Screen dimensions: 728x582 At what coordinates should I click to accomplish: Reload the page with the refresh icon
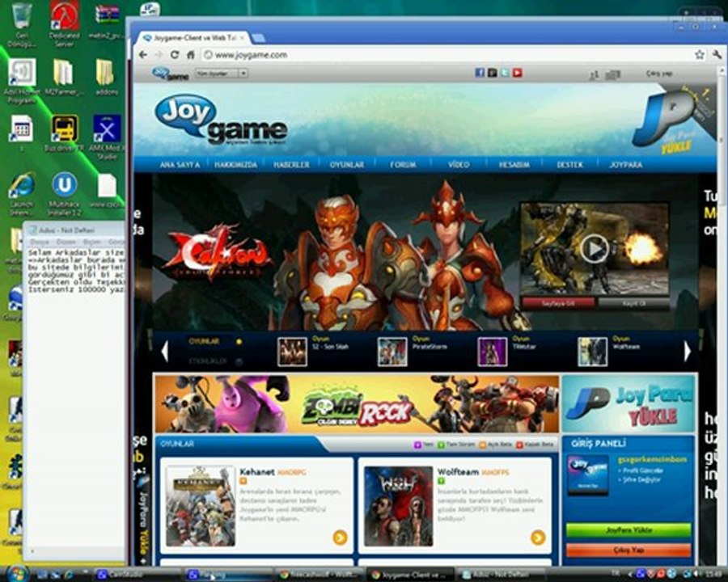[175, 55]
